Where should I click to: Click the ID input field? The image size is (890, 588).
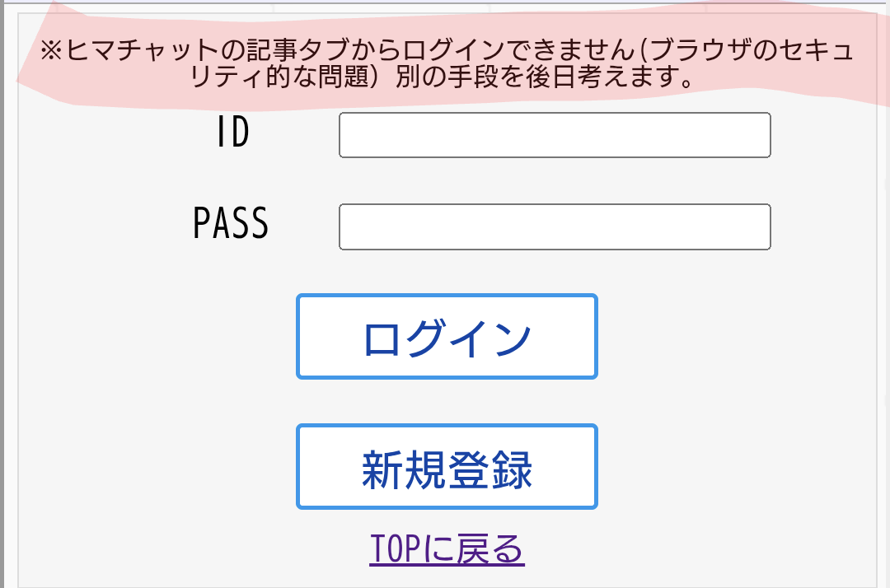click(555, 135)
